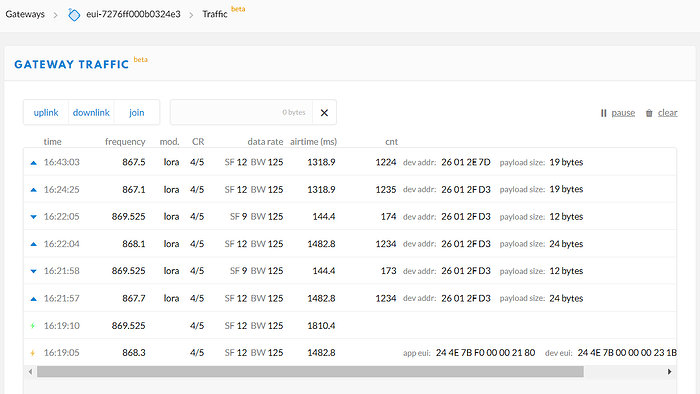Filter traffic by join
The image size is (700, 394).
tap(137, 112)
